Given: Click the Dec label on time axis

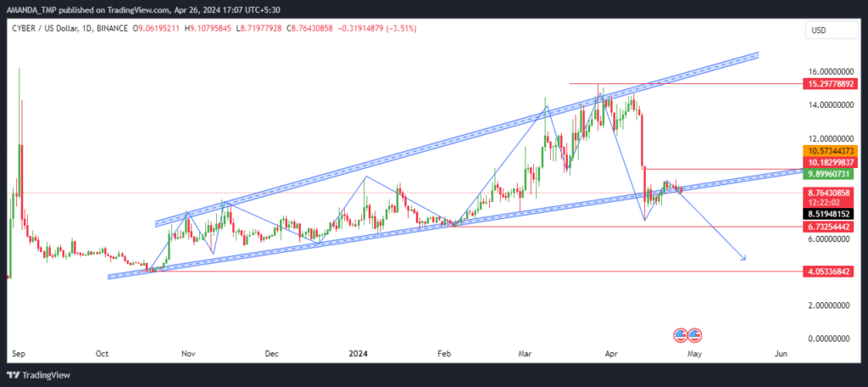Looking at the screenshot, I should pyautogui.click(x=272, y=353).
